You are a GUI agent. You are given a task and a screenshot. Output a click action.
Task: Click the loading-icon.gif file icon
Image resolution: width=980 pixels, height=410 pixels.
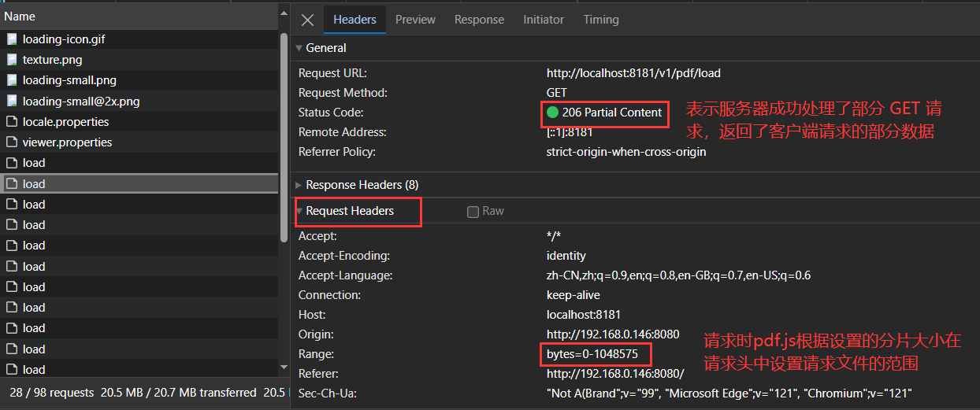tap(12, 39)
